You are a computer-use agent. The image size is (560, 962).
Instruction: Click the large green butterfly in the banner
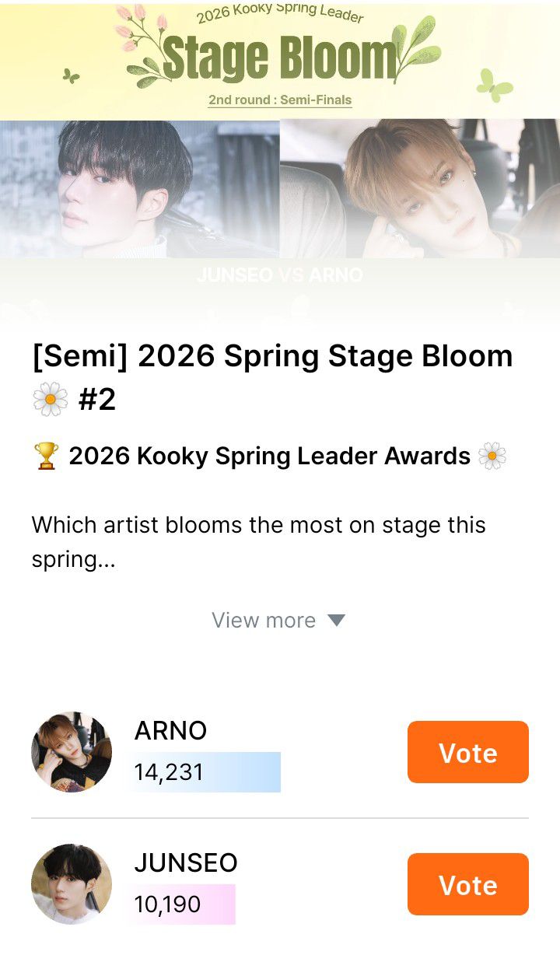point(494,85)
